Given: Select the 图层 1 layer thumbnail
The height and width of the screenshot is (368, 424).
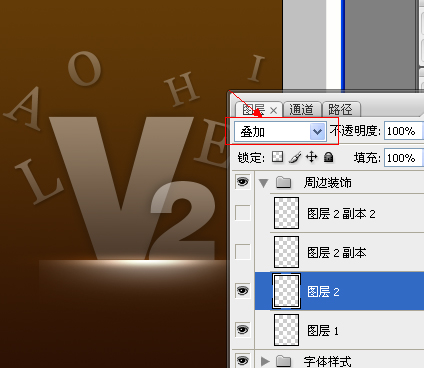Looking at the screenshot, I should [x=286, y=330].
